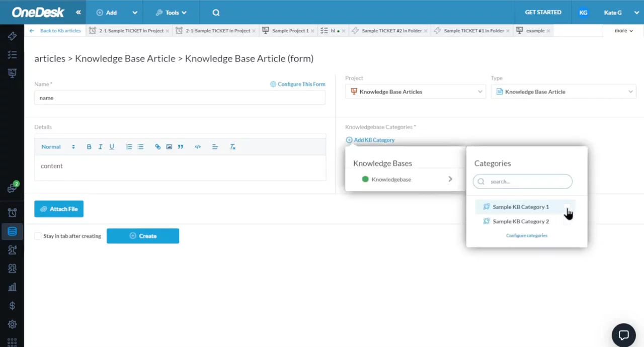The width and height of the screenshot is (644, 347).
Task: Check 'Stay in tab after creating'
Action: point(38,236)
